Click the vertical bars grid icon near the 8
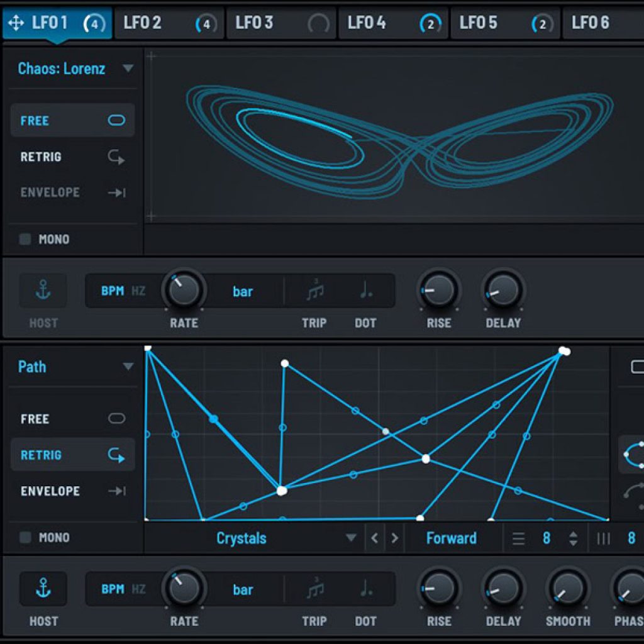Viewport: 644px width, 644px height. (603, 538)
